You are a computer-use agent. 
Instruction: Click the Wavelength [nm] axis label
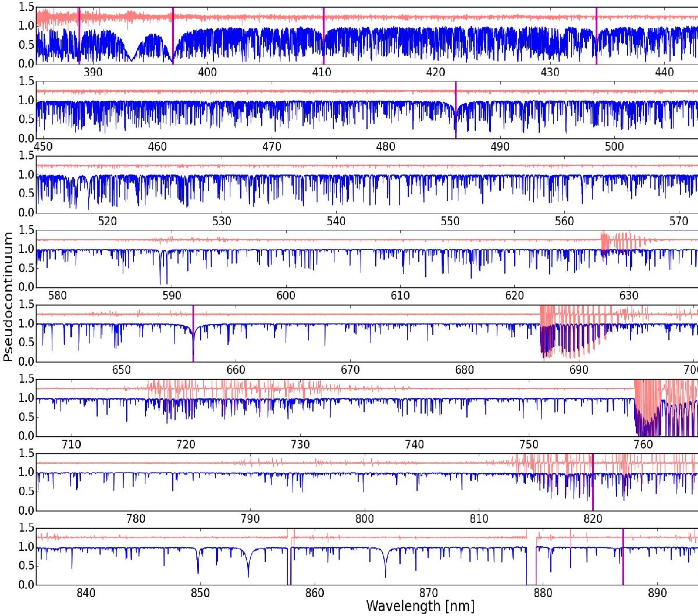coord(420,606)
